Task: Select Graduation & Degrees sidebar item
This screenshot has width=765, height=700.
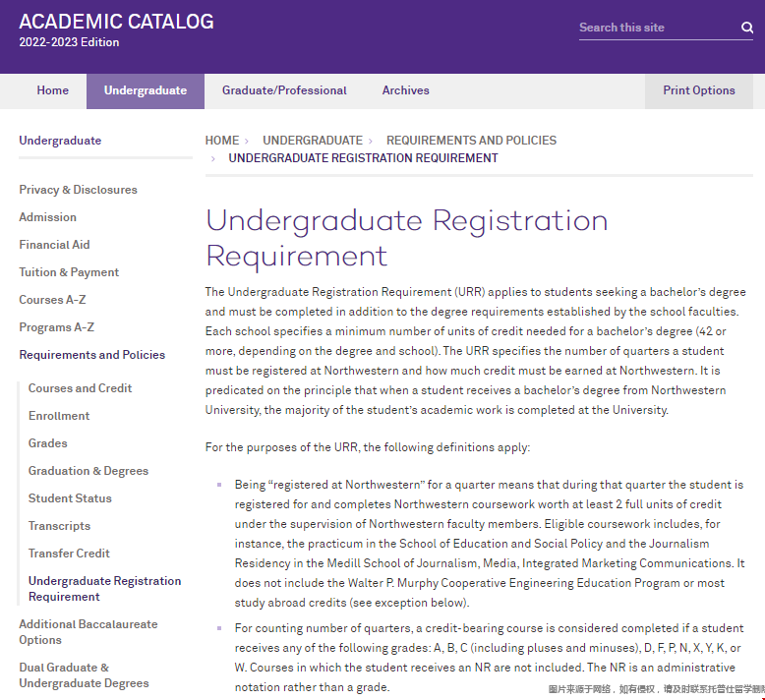Action: coord(88,471)
